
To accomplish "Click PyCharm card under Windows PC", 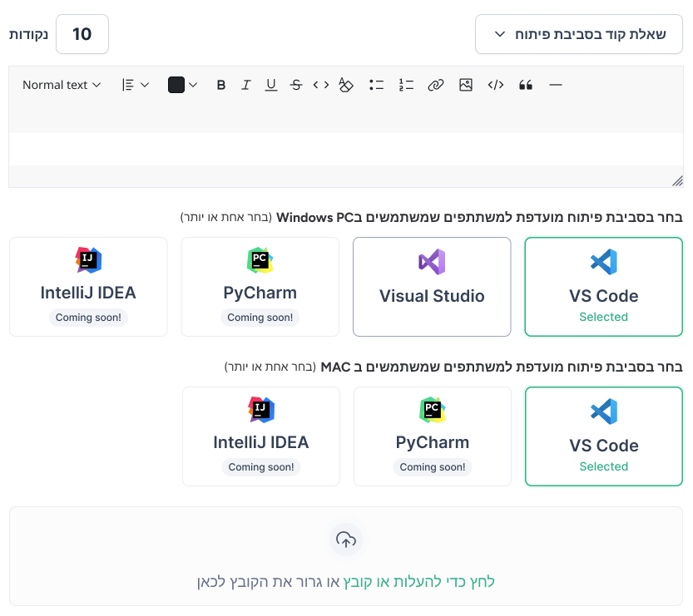I will click(260, 287).
